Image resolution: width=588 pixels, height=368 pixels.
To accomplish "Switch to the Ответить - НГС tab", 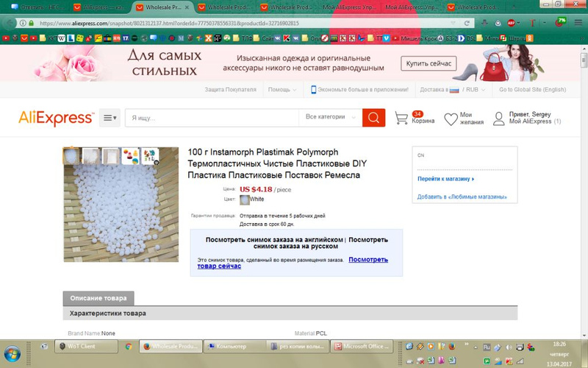I will [x=37, y=7].
